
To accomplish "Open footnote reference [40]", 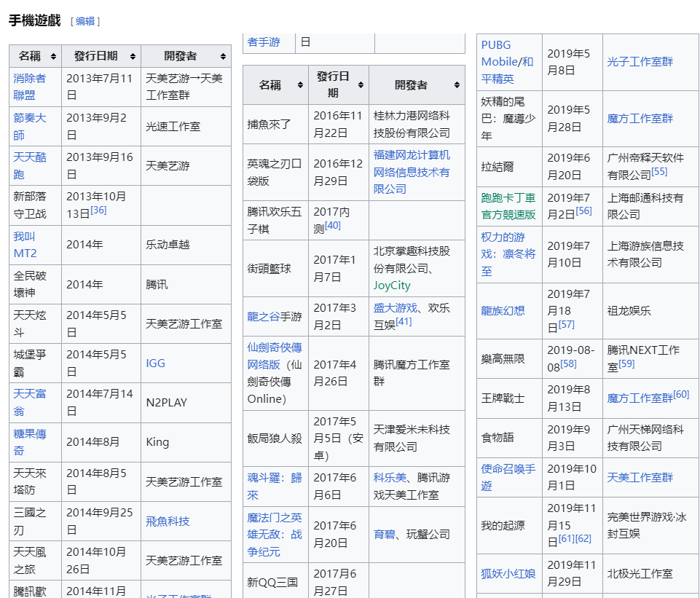I will [333, 225].
